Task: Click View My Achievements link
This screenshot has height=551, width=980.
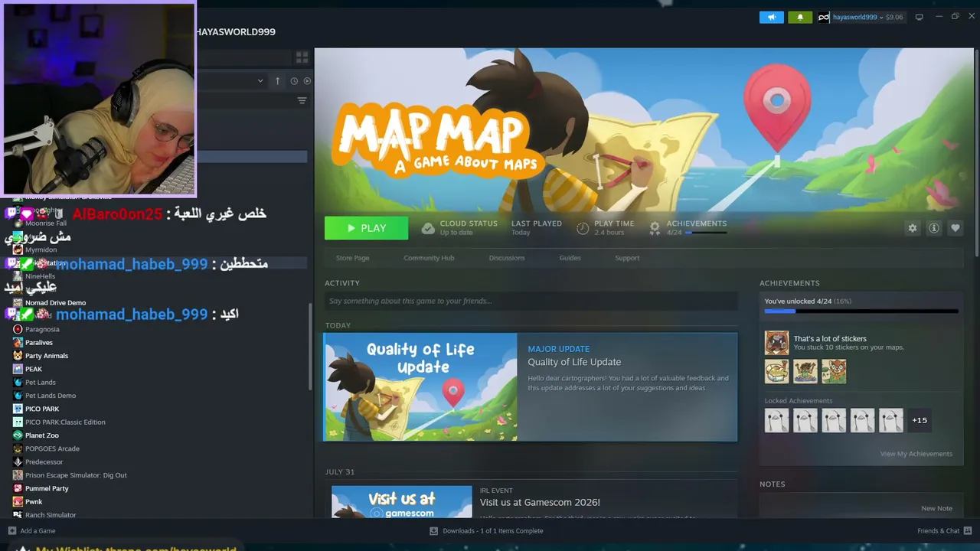Action: tap(916, 454)
